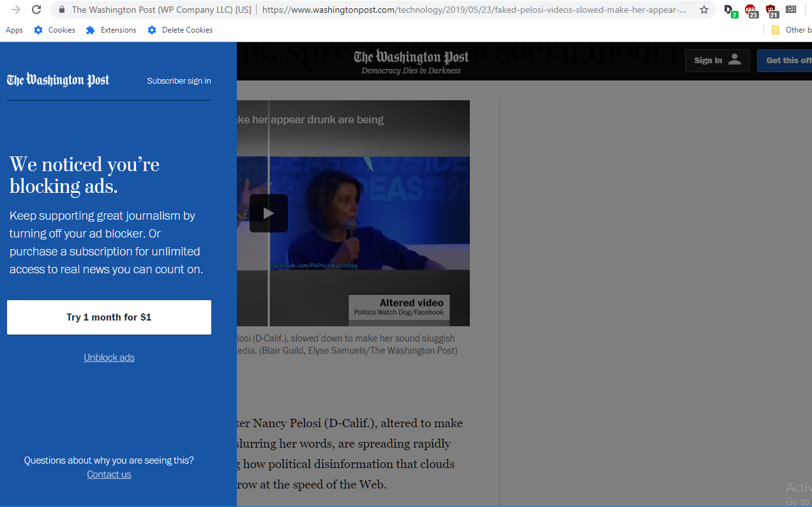Click the 'Questions about why you are seeing this?' text
Screen dimensions: 812x507
click(x=109, y=460)
